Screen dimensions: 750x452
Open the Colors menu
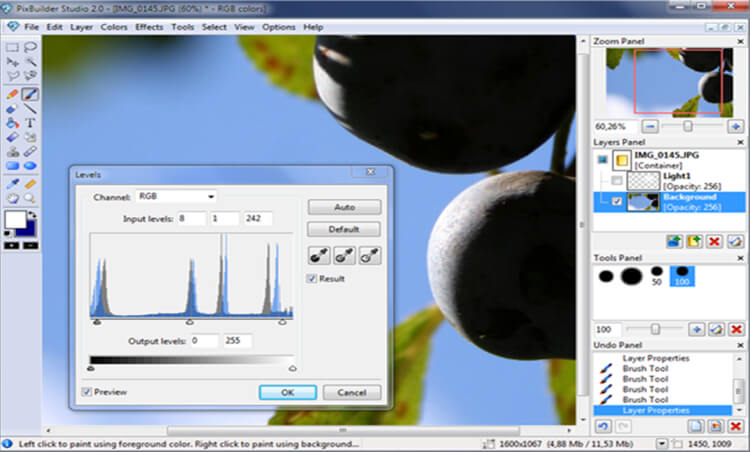[114, 27]
